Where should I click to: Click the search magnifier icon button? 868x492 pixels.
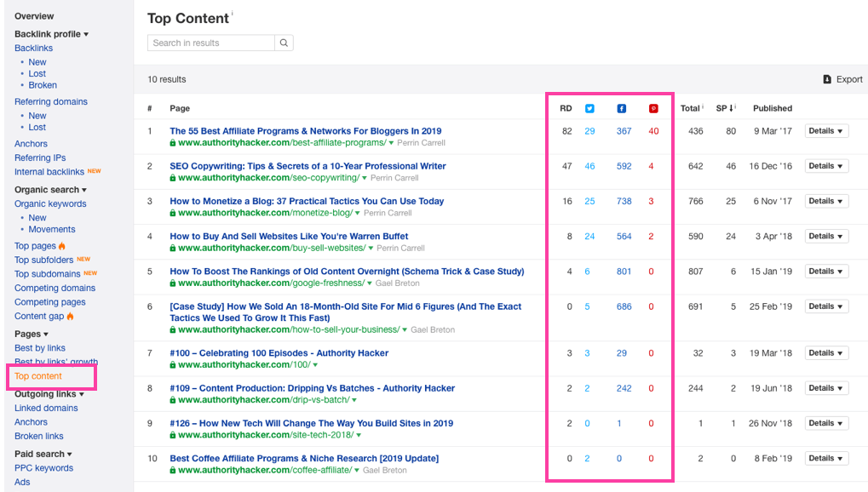[284, 43]
